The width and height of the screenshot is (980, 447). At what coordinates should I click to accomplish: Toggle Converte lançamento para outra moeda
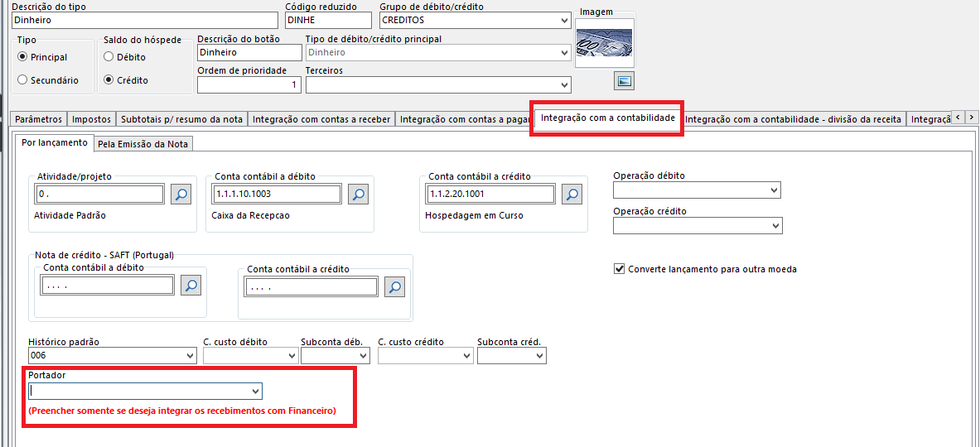tap(620, 269)
